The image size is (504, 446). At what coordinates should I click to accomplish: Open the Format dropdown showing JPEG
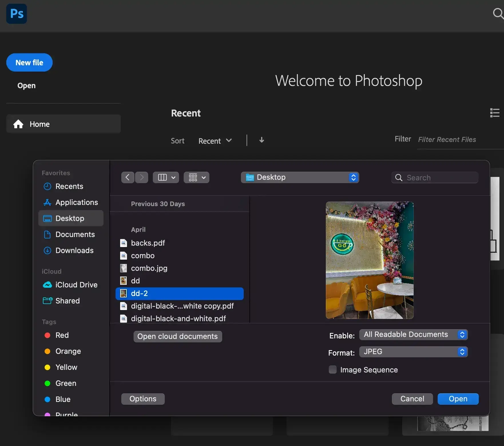(x=413, y=352)
